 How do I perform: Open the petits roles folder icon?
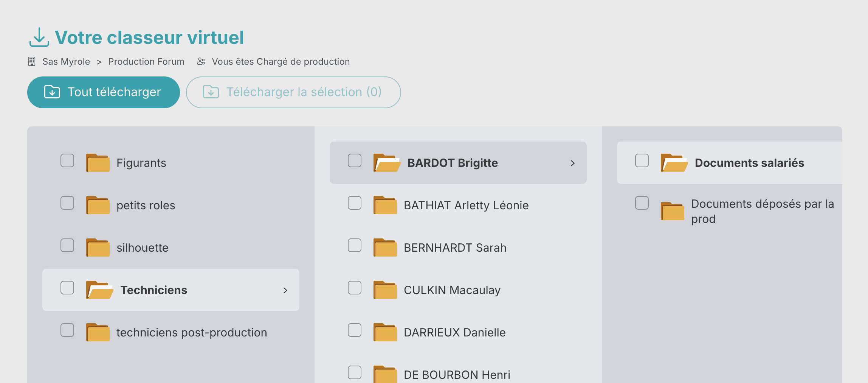98,205
